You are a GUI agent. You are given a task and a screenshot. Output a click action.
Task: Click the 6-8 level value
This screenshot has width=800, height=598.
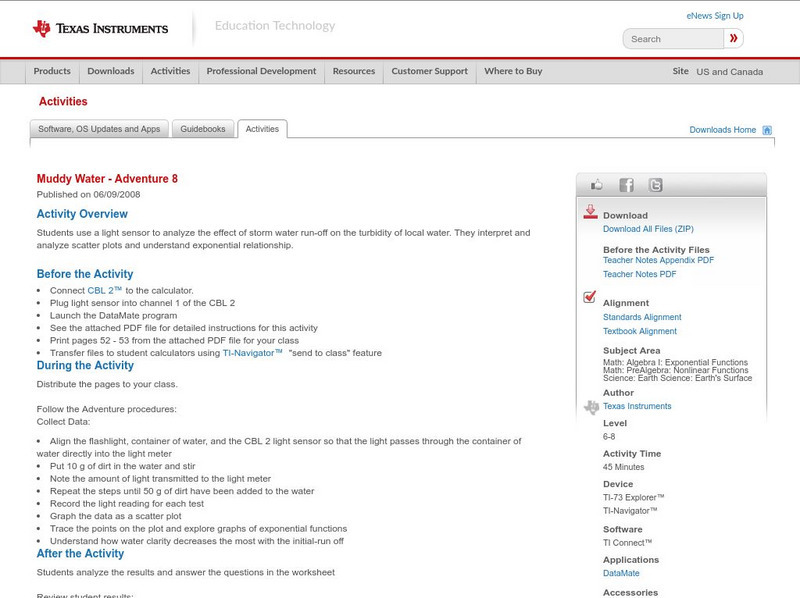[609, 437]
